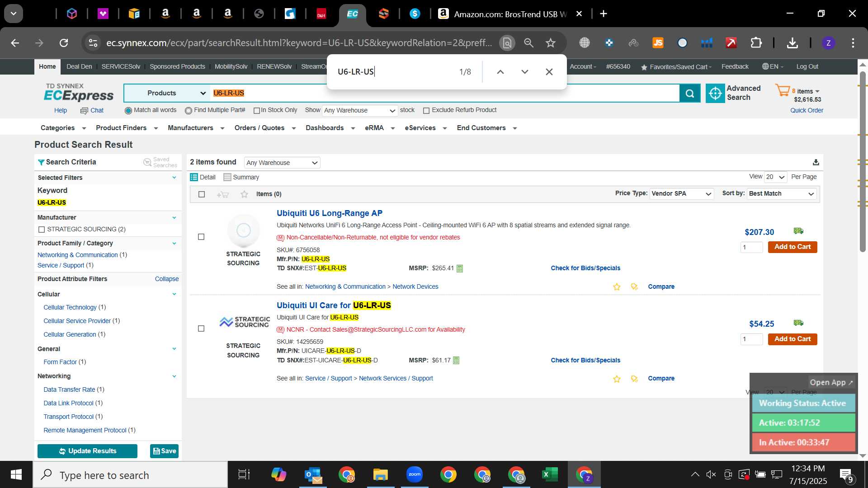The image size is (868, 488).
Task: Click shipping truck icon beside $207.30
Action: click(798, 231)
